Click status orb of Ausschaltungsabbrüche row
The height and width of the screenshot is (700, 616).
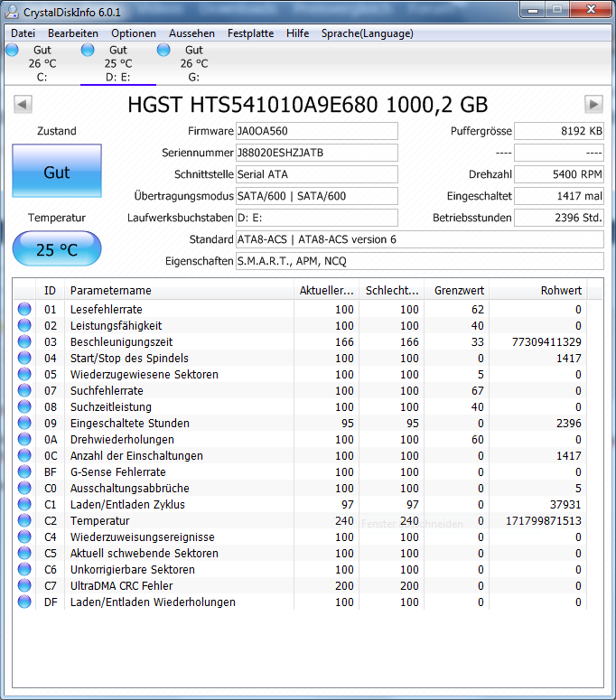click(24, 488)
